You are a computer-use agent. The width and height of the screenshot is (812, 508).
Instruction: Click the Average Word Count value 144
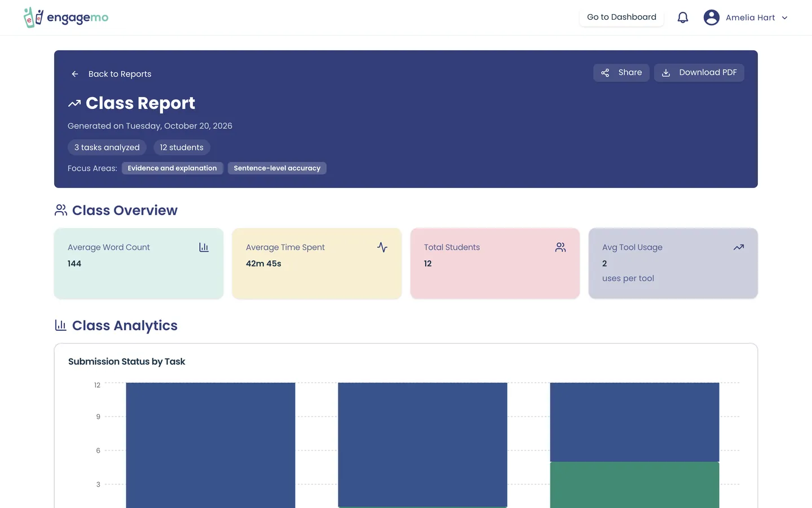click(74, 264)
